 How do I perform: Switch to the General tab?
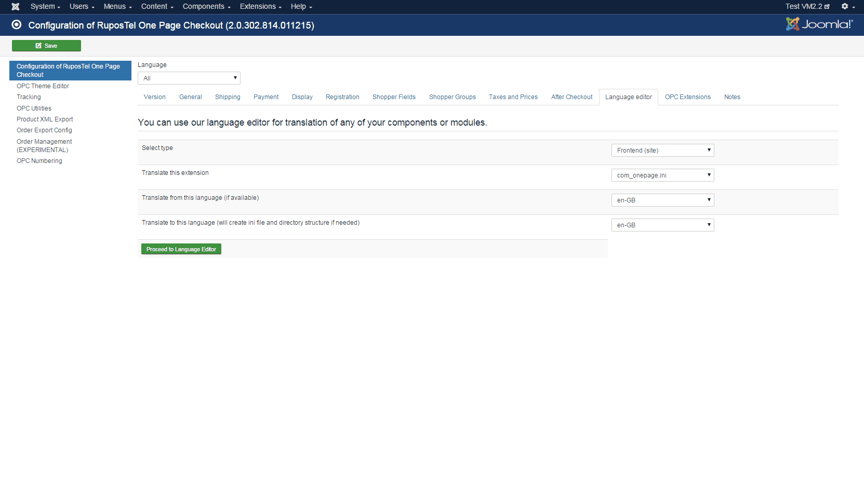(191, 97)
